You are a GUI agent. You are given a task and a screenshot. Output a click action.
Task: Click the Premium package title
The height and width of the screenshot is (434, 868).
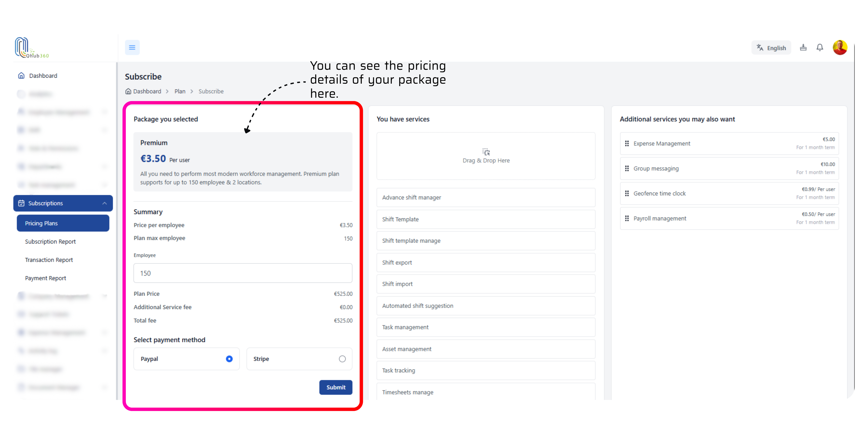[x=154, y=143]
